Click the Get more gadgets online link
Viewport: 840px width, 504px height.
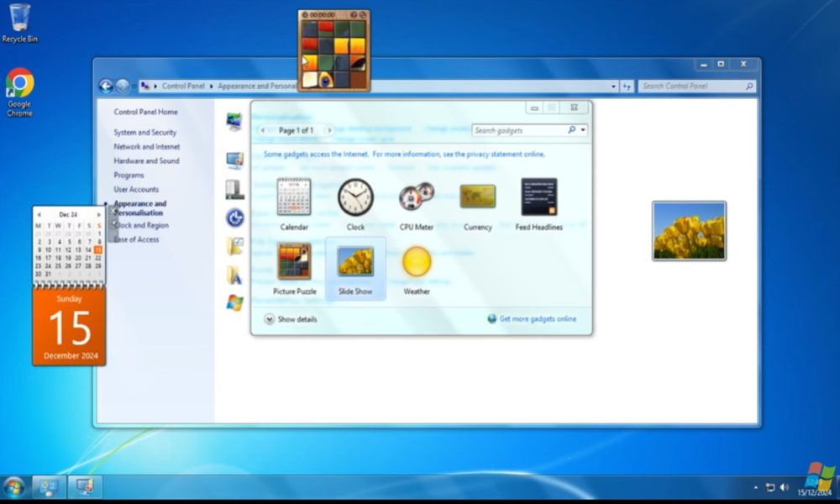tap(537, 319)
